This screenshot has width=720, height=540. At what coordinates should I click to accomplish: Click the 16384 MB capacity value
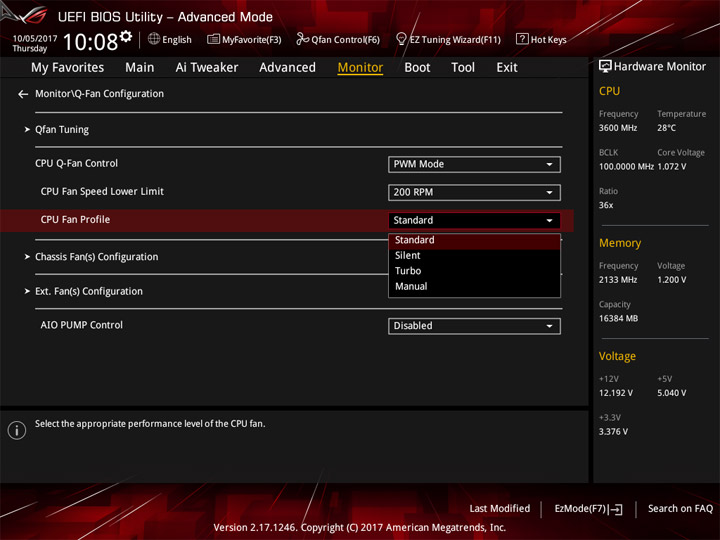click(618, 319)
